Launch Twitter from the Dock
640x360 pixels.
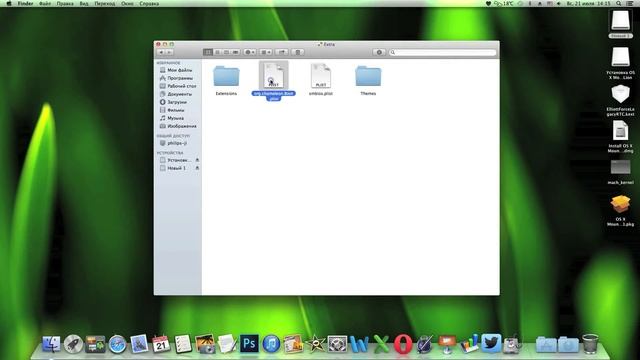491,343
